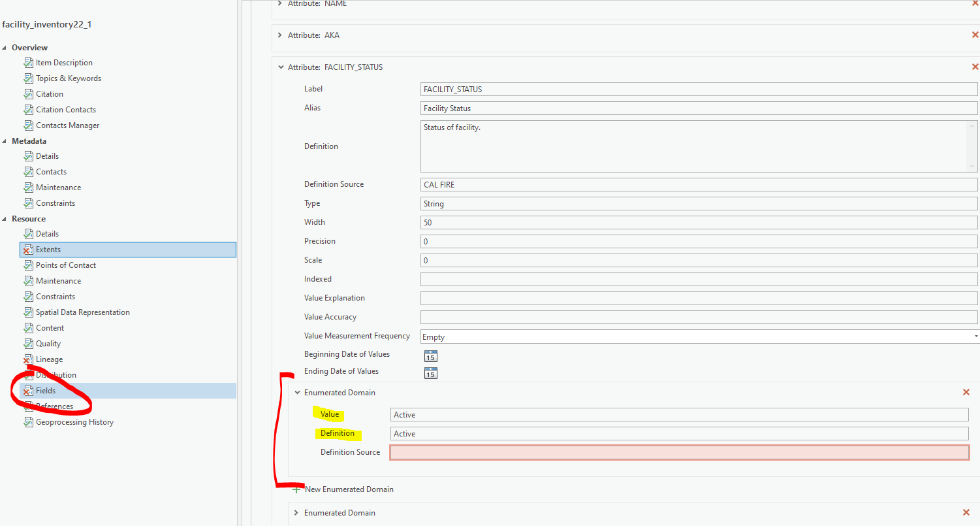
Task: Click the error-marked Fields page icon
Action: click(x=27, y=390)
